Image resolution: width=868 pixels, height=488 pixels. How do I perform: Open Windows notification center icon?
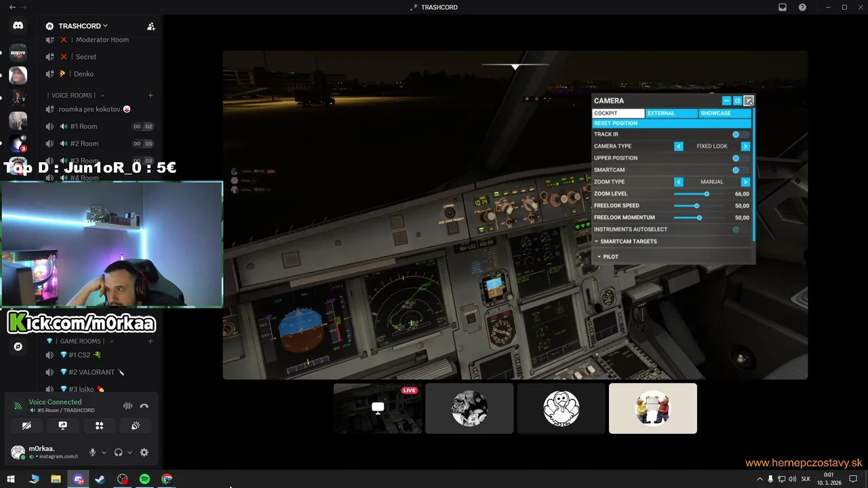853,479
